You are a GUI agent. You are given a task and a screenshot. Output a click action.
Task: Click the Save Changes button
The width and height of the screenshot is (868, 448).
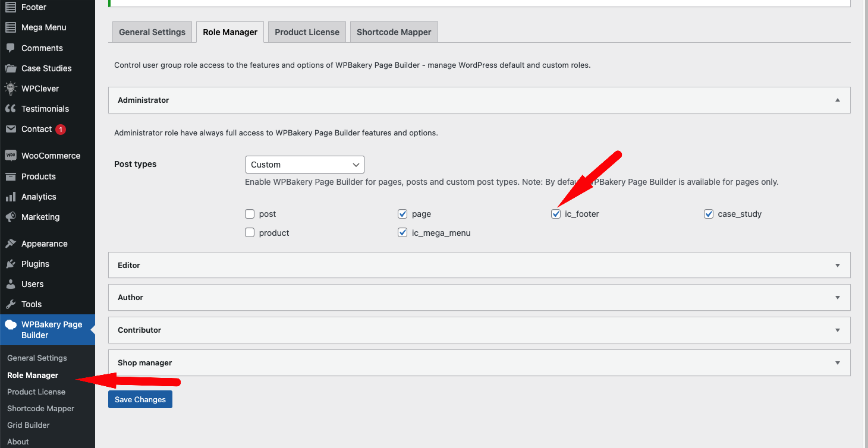[140, 399]
